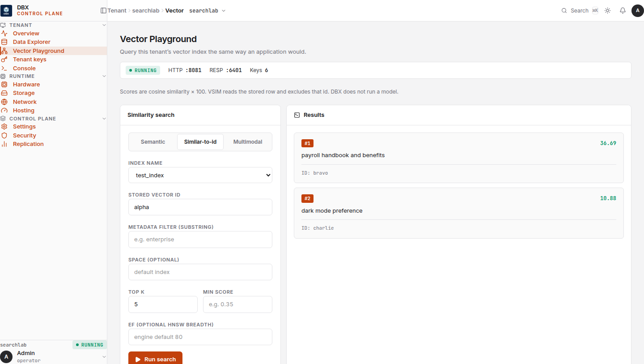Click the terminal icon beside Results
644x364 pixels.
coord(297,115)
